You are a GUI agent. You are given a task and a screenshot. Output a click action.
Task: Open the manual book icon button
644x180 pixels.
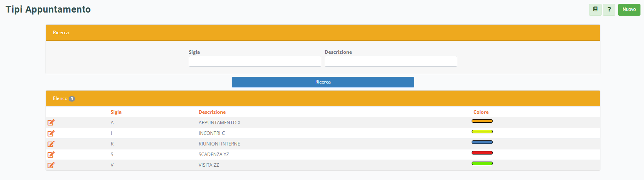pyautogui.click(x=595, y=9)
